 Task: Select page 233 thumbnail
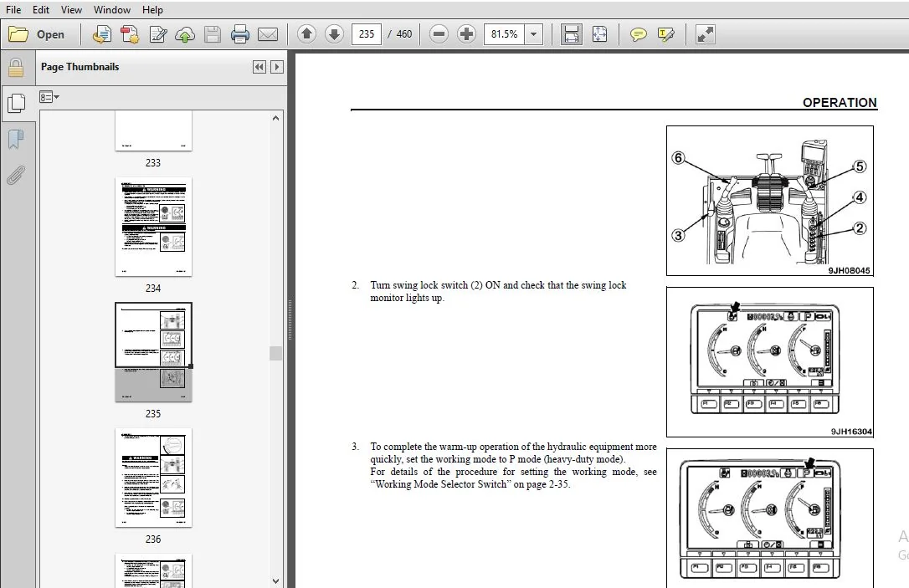click(x=153, y=131)
